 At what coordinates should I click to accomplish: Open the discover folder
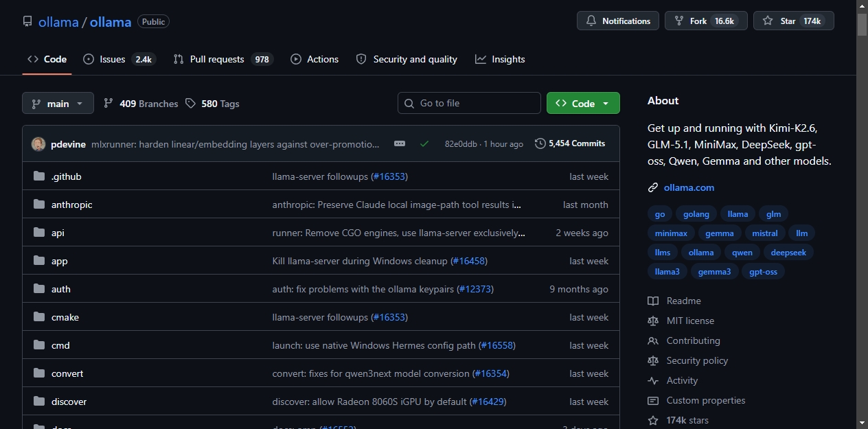pyautogui.click(x=69, y=402)
